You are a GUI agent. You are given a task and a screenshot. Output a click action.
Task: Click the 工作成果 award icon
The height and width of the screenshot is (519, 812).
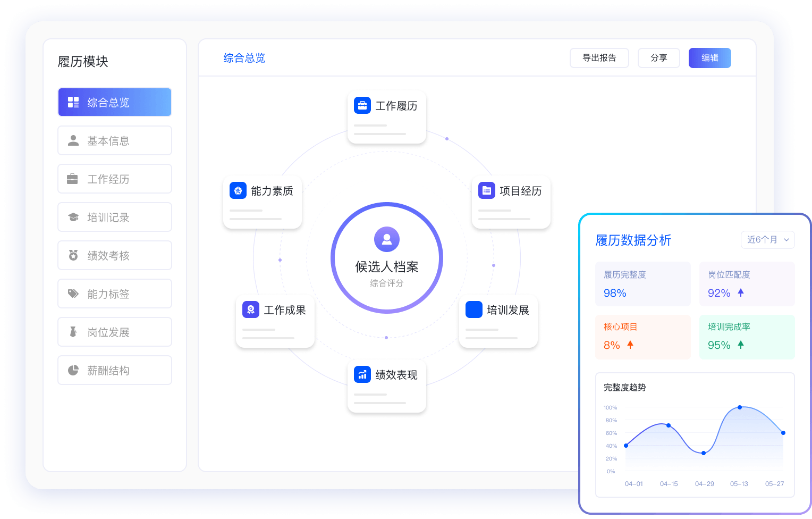tap(251, 309)
